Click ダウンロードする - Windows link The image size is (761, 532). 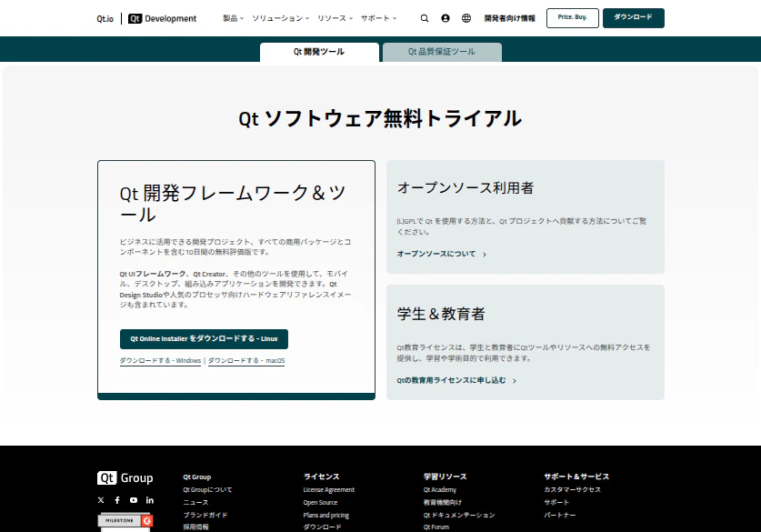coord(160,361)
